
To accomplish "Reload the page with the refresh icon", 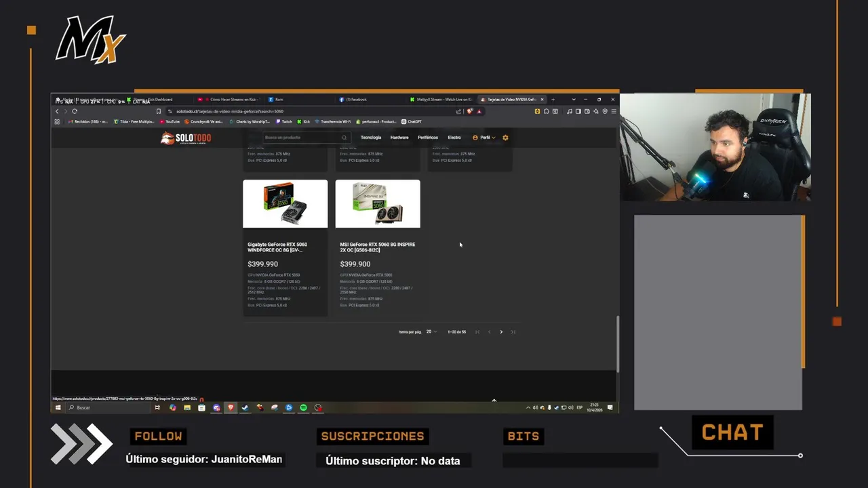I will click(75, 111).
